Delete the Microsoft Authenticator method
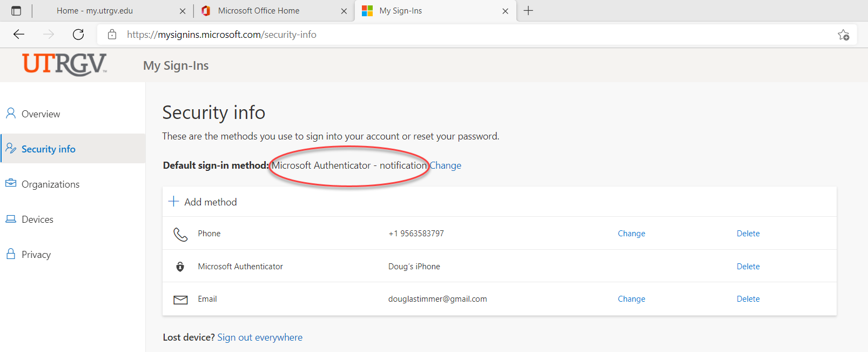The width and height of the screenshot is (868, 352). point(748,267)
